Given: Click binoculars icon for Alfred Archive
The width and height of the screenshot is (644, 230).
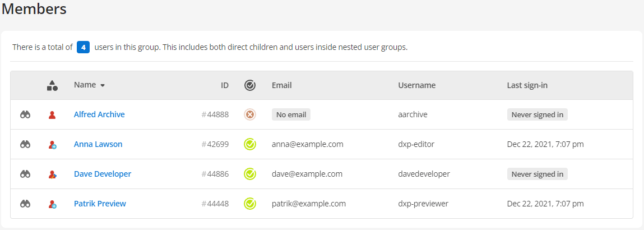Looking at the screenshot, I should (x=25, y=114).
